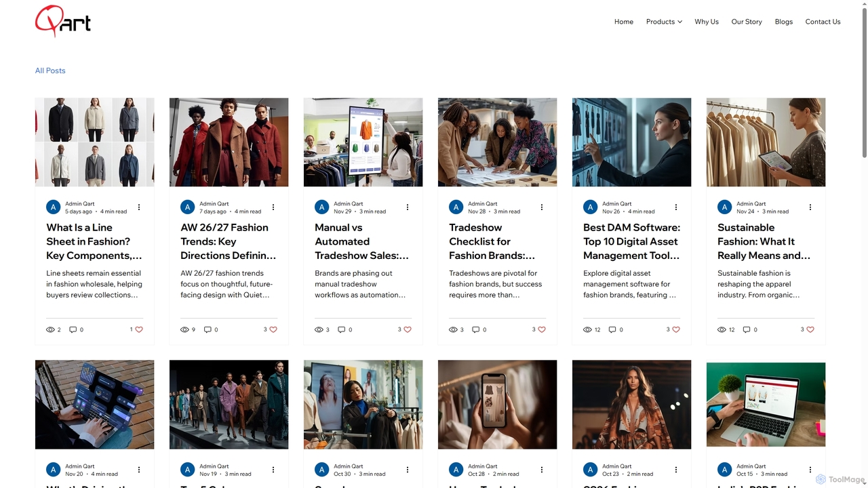Click author avatar on AW 26/27 Trends post
Image resolution: width=868 pixels, height=488 pixels.
188,207
